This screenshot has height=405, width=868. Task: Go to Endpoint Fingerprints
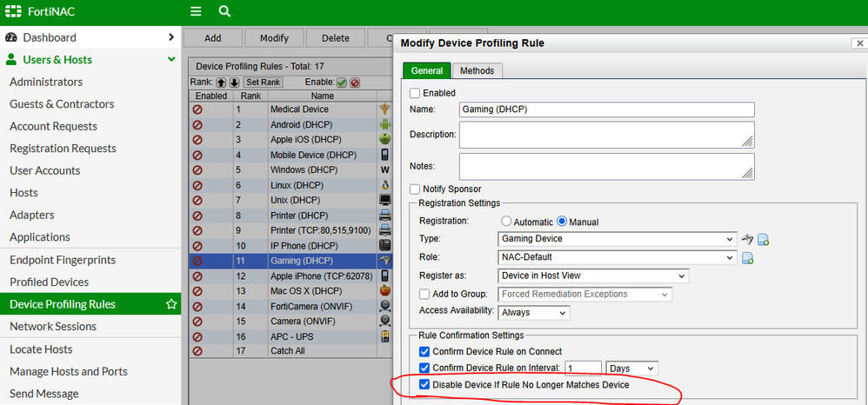(63, 260)
